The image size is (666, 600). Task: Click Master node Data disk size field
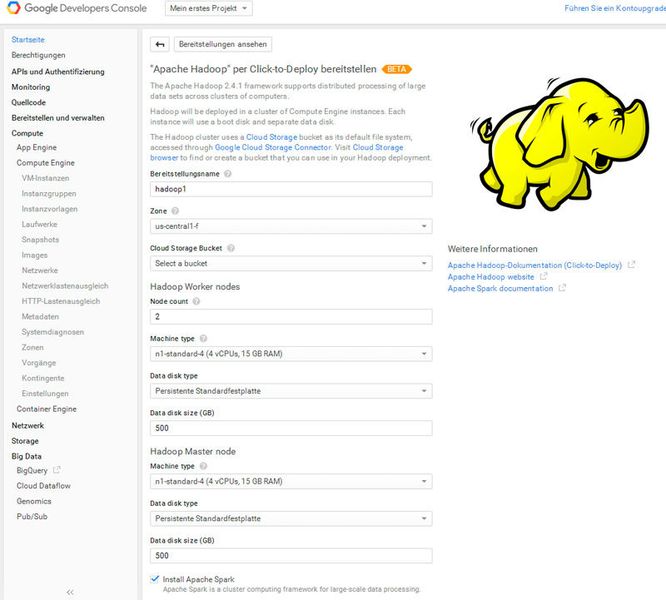(x=291, y=555)
